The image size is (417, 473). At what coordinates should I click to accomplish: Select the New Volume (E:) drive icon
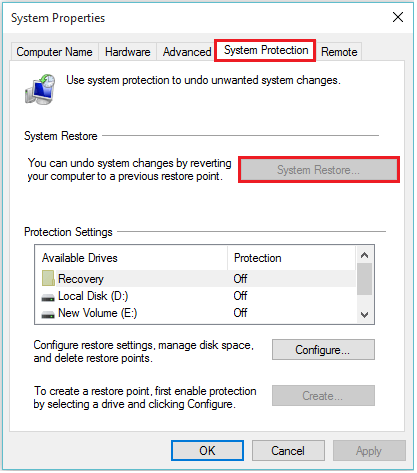[48, 314]
